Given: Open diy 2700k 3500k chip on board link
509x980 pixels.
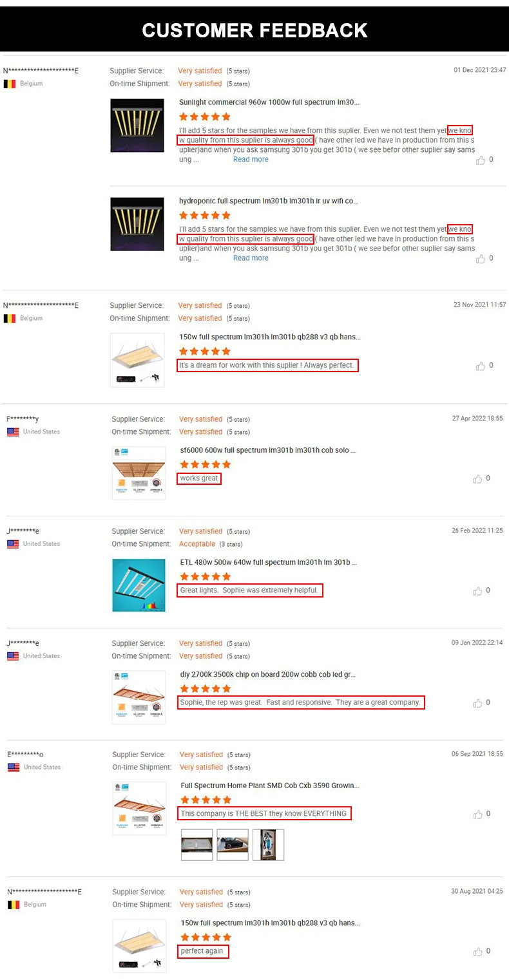Looking at the screenshot, I should click(x=268, y=674).
